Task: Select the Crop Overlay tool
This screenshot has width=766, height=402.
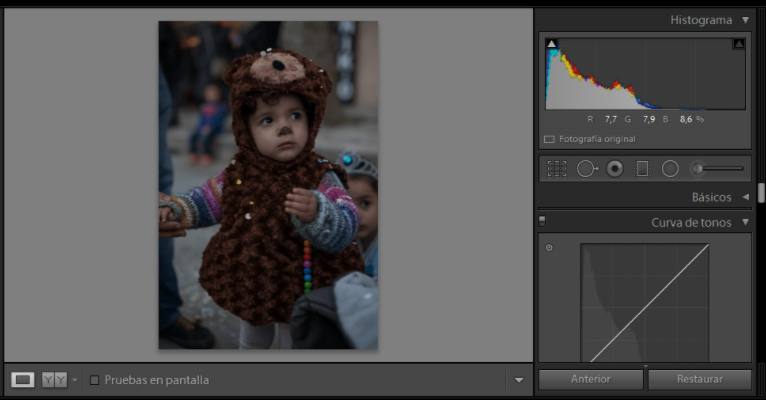Action: [557, 169]
